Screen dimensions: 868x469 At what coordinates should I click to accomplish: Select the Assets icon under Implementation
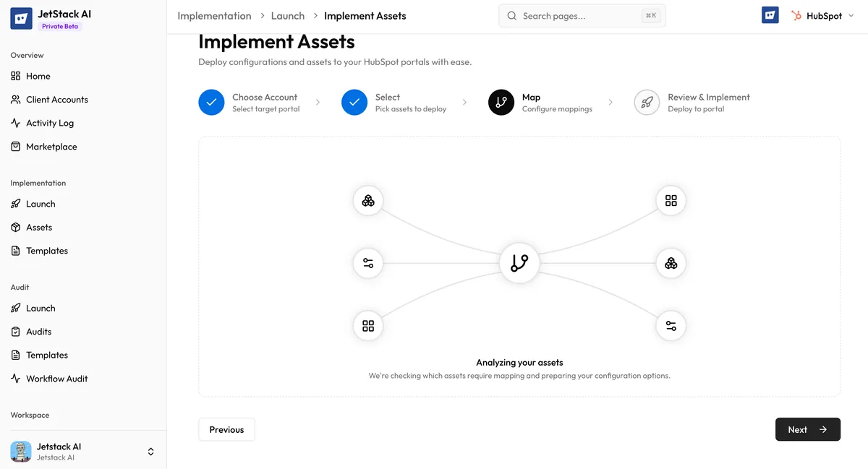(16, 227)
